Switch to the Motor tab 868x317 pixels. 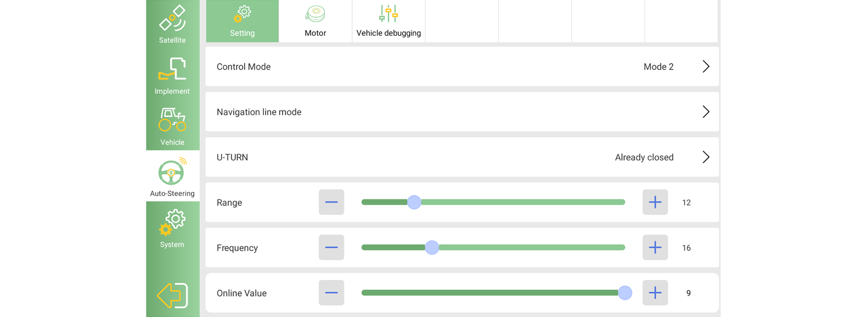[x=315, y=21]
